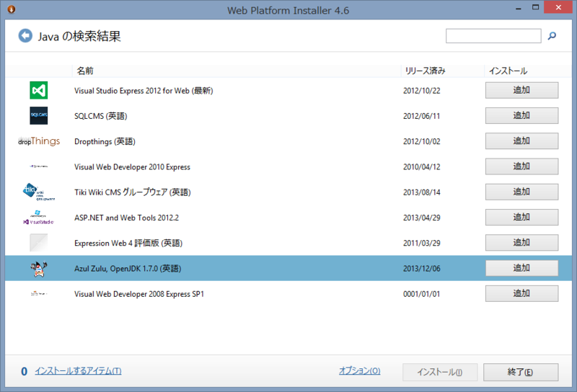Select Azul Zulu, OpenJDK 1.7.0 entry
The width and height of the screenshot is (577, 392).
[288, 268]
